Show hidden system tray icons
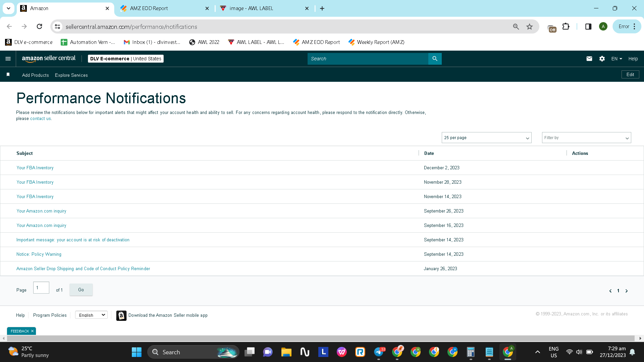The width and height of the screenshot is (644, 362). (538, 352)
